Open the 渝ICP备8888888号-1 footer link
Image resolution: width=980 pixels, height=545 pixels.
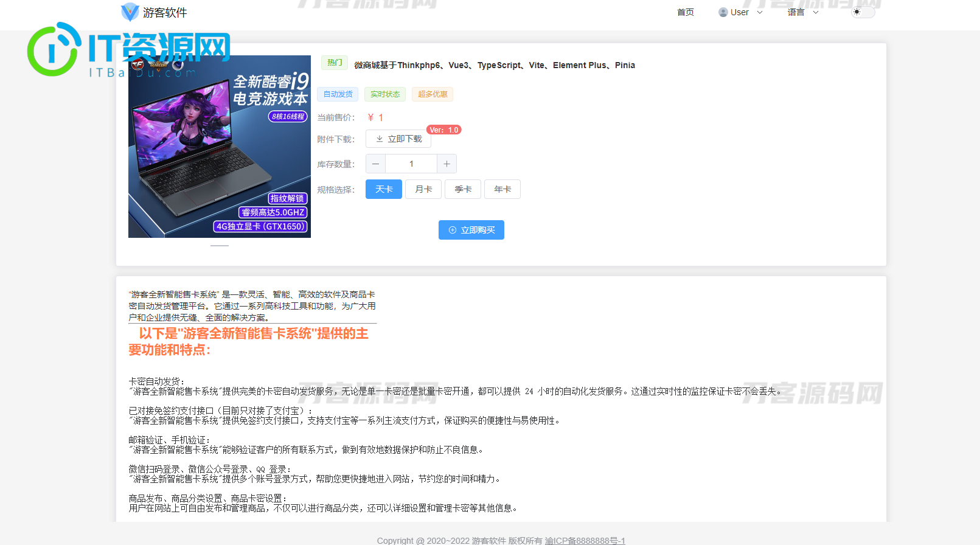[x=585, y=540]
